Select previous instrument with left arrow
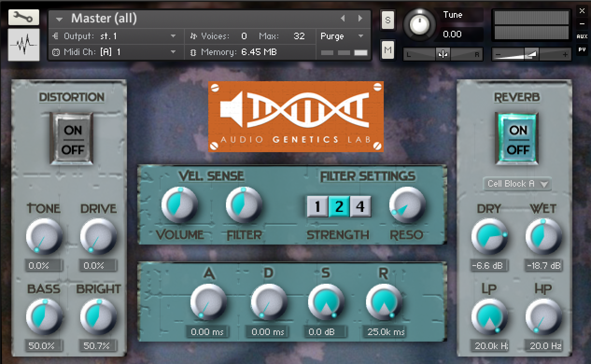This screenshot has height=364, width=591. pos(343,19)
